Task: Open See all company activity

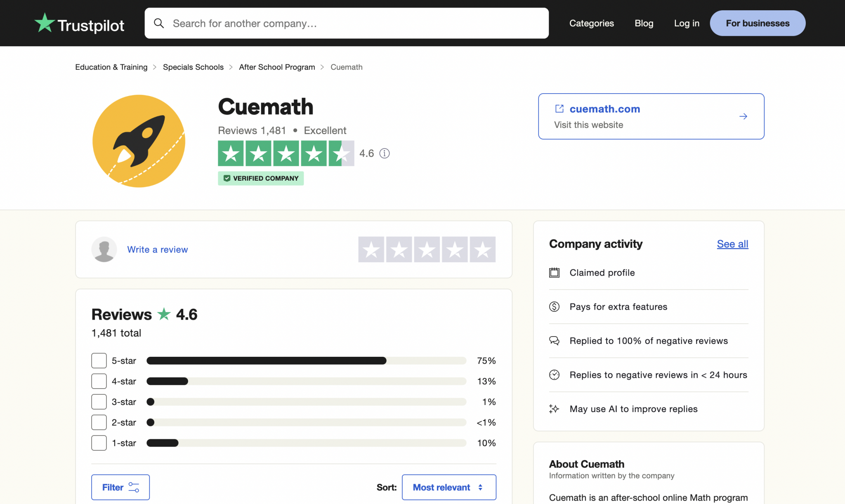Action: click(732, 244)
